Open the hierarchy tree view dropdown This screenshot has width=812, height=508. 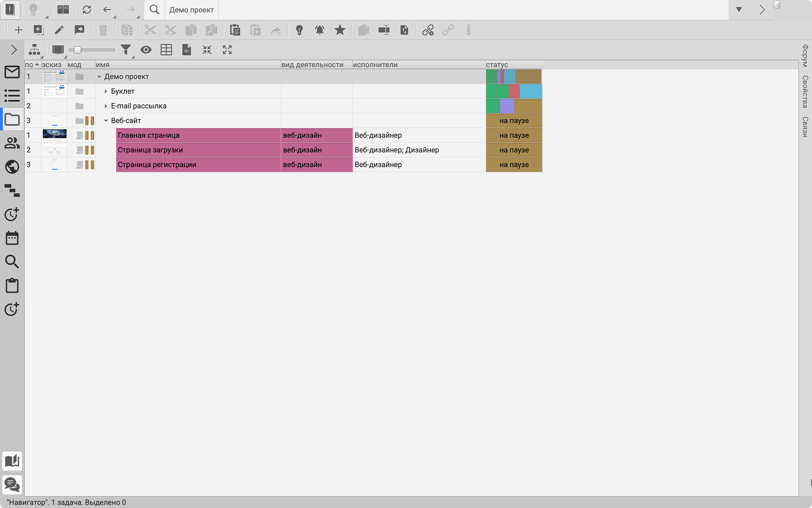pos(35,50)
